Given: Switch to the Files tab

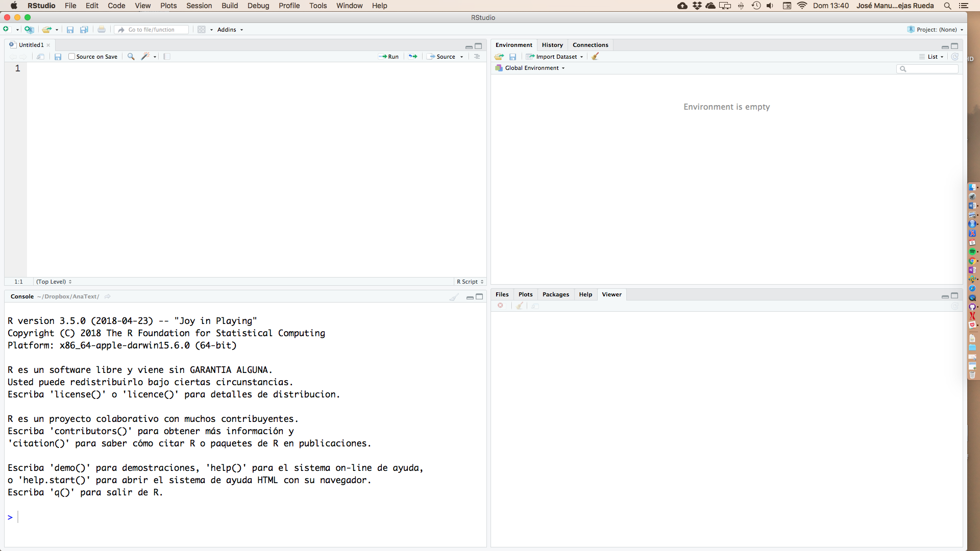Looking at the screenshot, I should coord(502,294).
